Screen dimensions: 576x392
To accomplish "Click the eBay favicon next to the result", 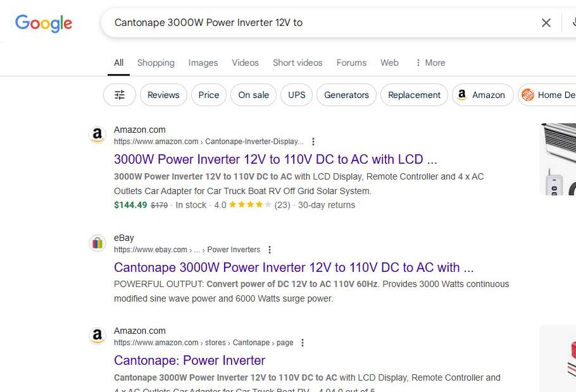I will pos(97,243).
